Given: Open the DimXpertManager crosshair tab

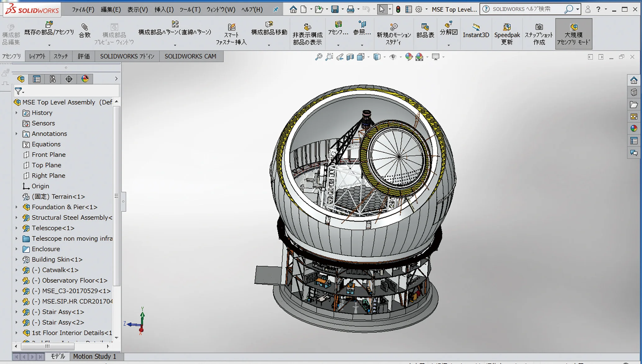Looking at the screenshot, I should click(x=69, y=79).
